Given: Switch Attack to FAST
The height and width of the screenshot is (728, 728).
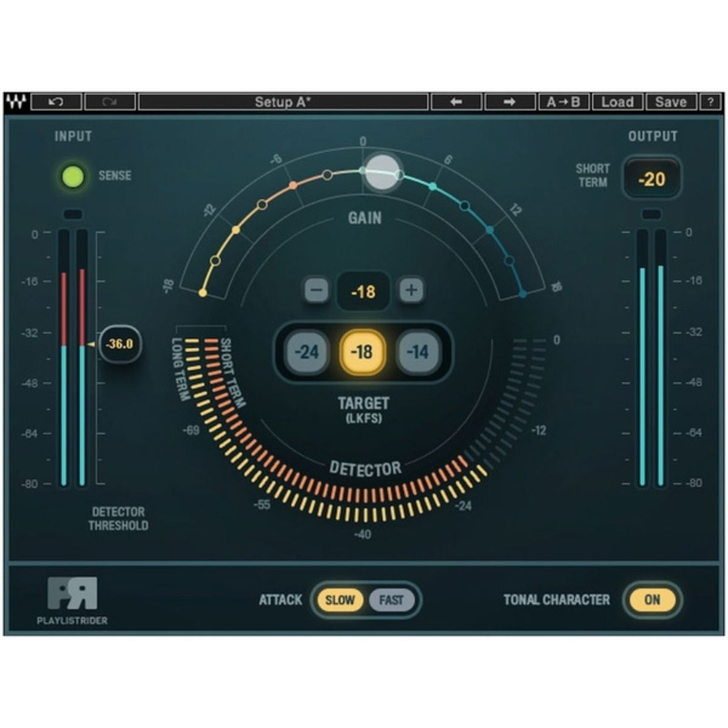Looking at the screenshot, I should pos(392,600).
